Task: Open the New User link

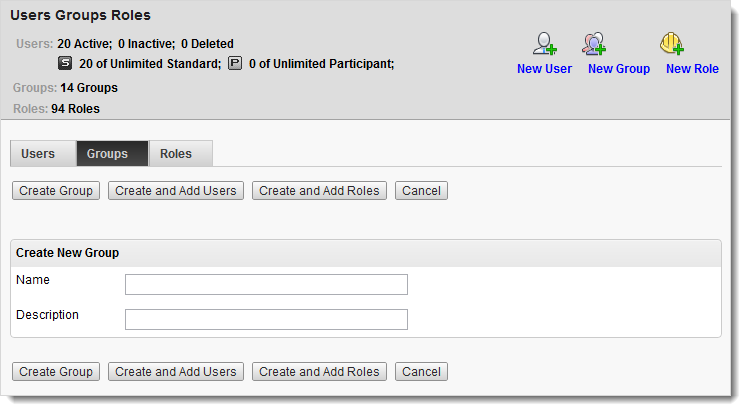Action: click(544, 69)
